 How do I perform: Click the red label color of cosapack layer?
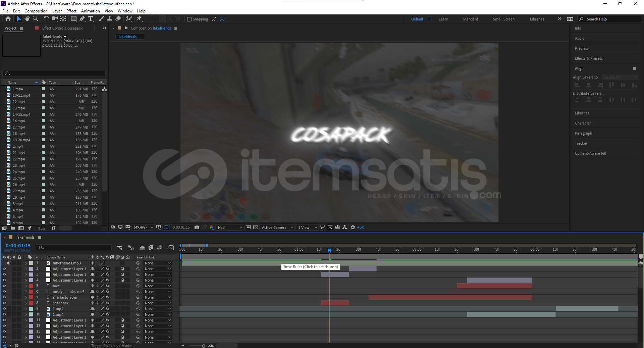tap(31, 303)
